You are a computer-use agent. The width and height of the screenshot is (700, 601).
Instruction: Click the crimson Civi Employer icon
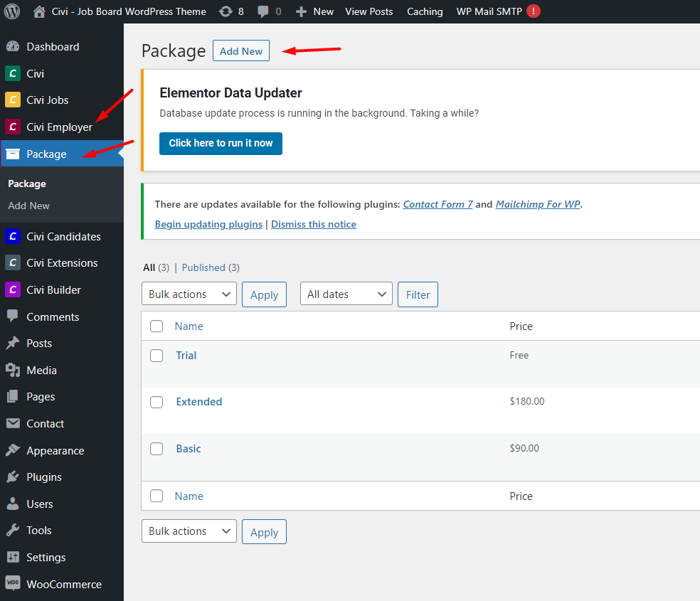(x=13, y=127)
